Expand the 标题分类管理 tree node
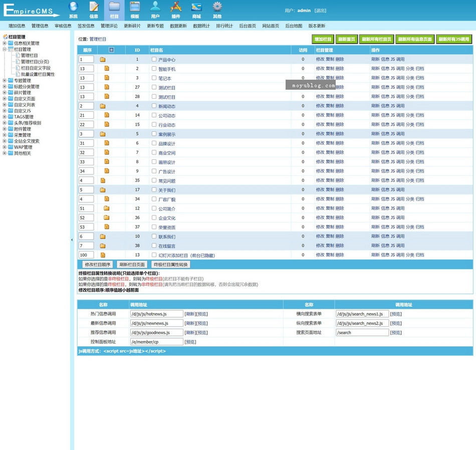Viewport: 476px width, 450px height. click(x=5, y=87)
